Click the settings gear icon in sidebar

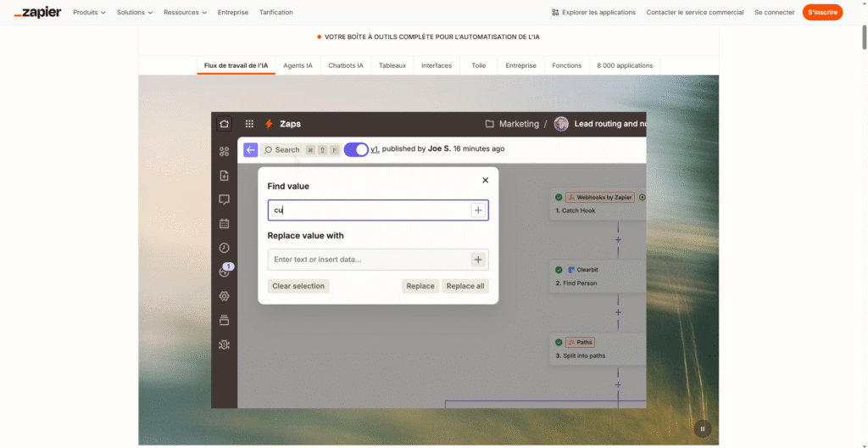tap(224, 296)
